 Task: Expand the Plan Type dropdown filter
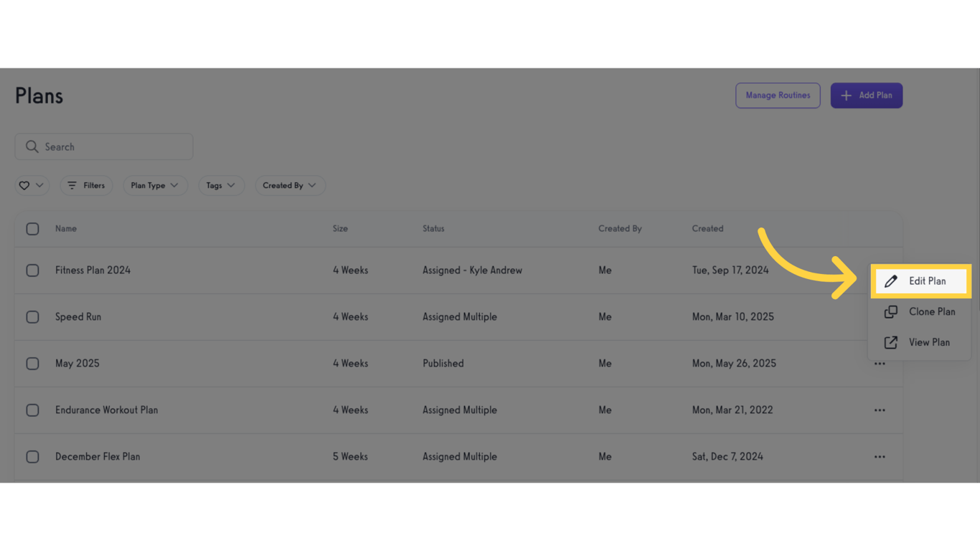click(x=155, y=186)
